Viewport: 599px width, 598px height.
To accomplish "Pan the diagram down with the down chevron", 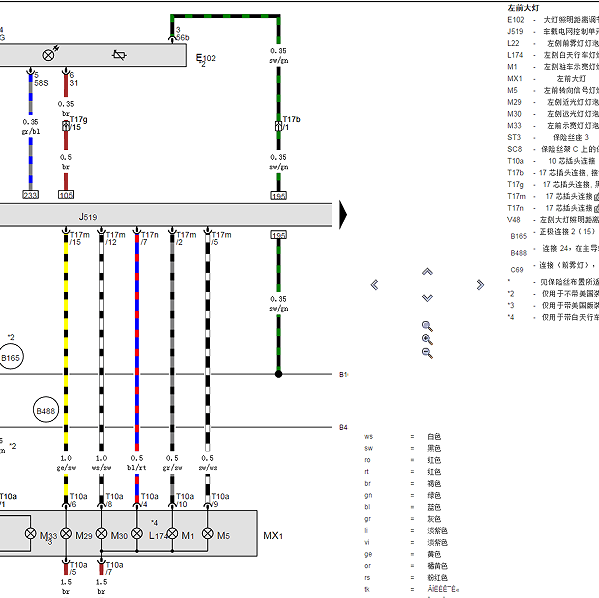I will click(427, 298).
